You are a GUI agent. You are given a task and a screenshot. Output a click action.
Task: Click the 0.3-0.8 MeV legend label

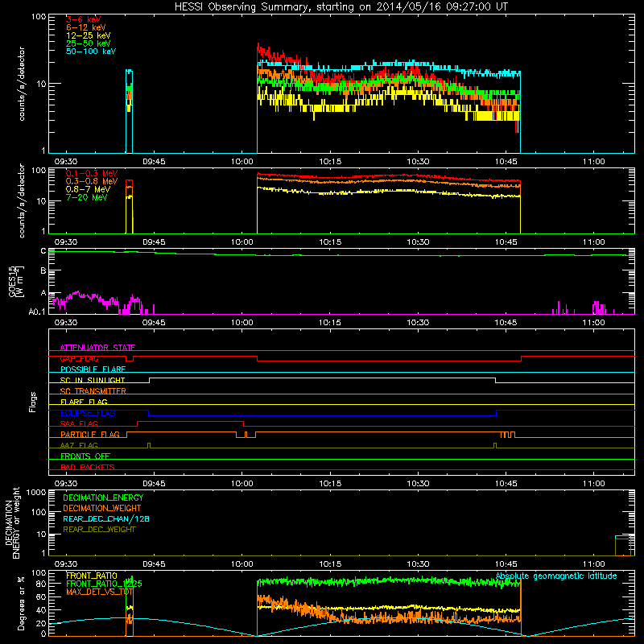click(x=92, y=181)
